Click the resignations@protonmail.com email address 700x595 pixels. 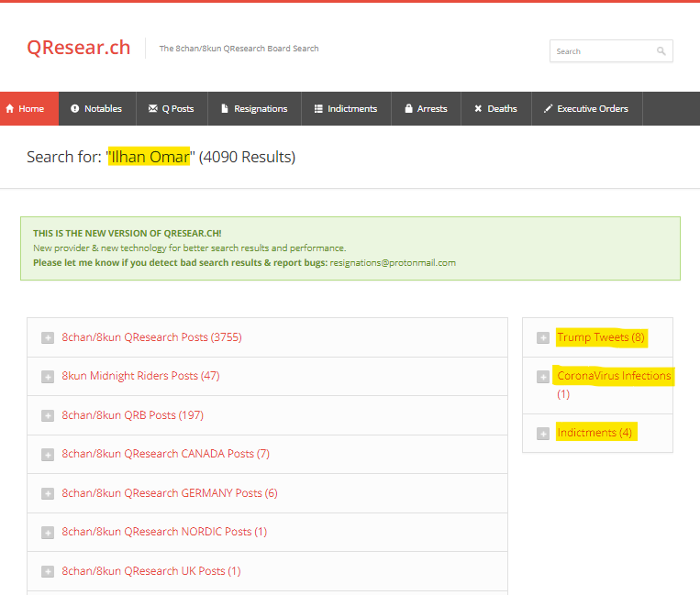coord(393,263)
